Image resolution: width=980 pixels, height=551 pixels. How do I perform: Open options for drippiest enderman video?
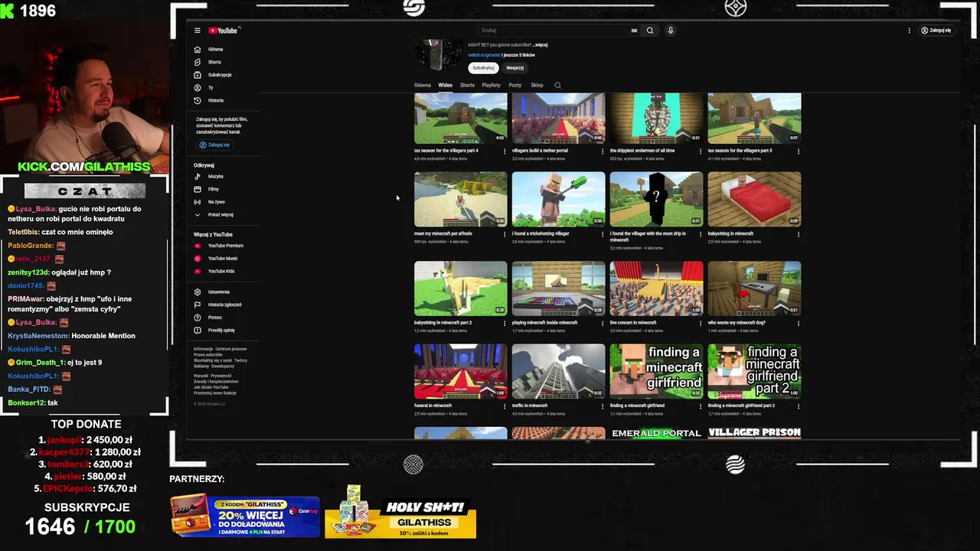(701, 152)
